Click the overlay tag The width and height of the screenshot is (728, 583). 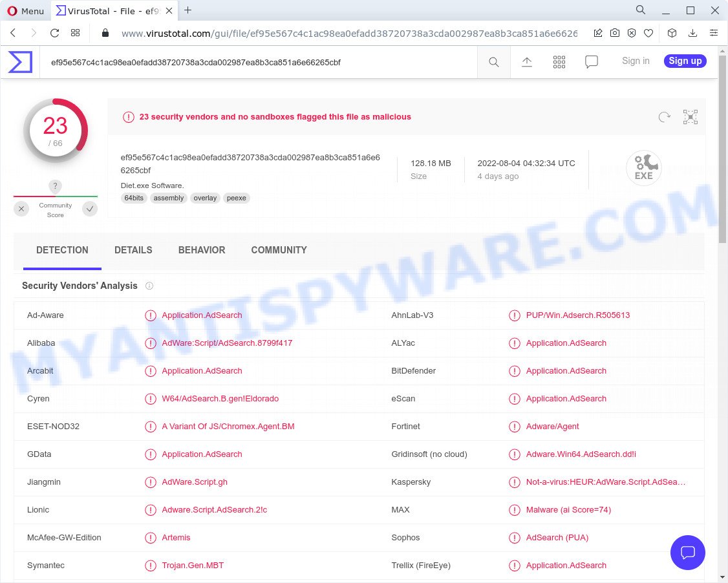coord(205,198)
